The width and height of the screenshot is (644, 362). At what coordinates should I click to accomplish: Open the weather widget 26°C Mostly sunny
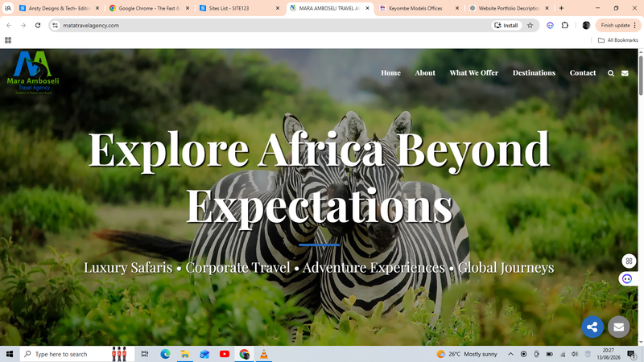(x=467, y=354)
